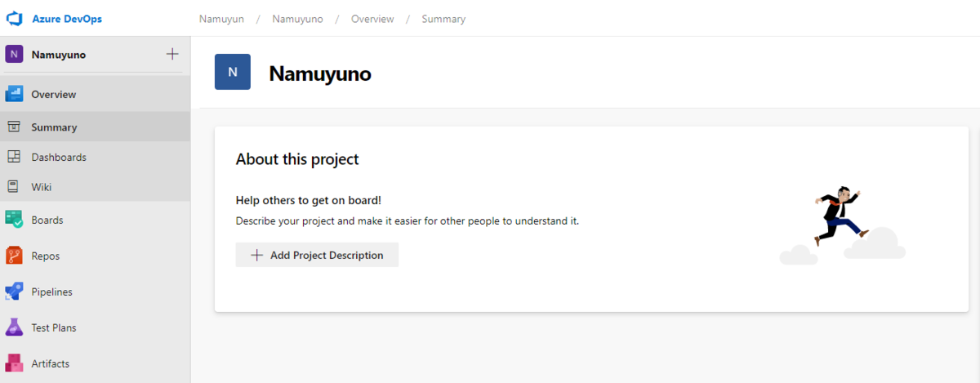This screenshot has width=980, height=383.
Task: Click the Artifacts hub icon
Action: pyautogui.click(x=14, y=363)
